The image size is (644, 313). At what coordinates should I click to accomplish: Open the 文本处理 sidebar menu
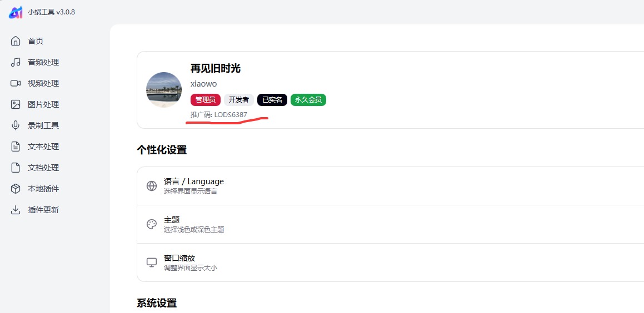[43, 147]
